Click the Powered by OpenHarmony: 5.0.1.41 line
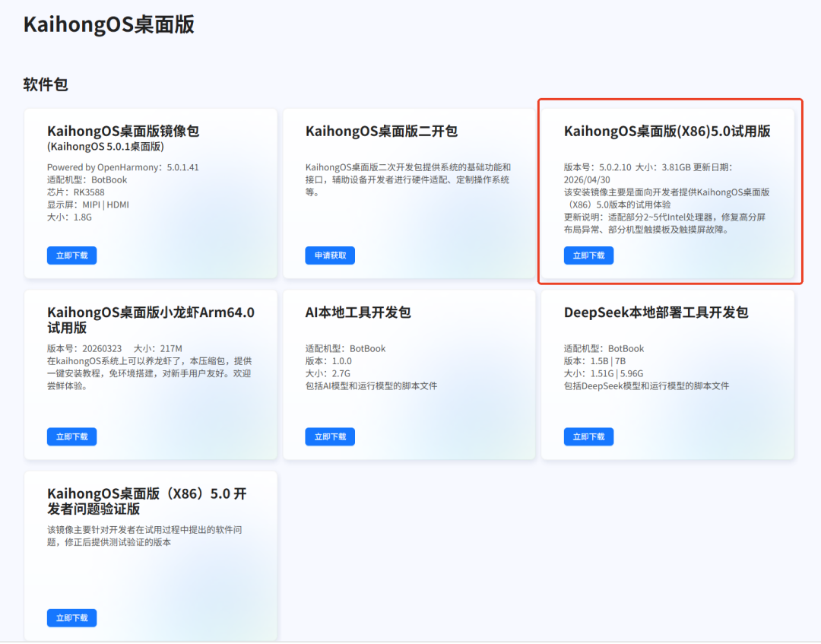Screen dimensions: 821x644 (123, 167)
